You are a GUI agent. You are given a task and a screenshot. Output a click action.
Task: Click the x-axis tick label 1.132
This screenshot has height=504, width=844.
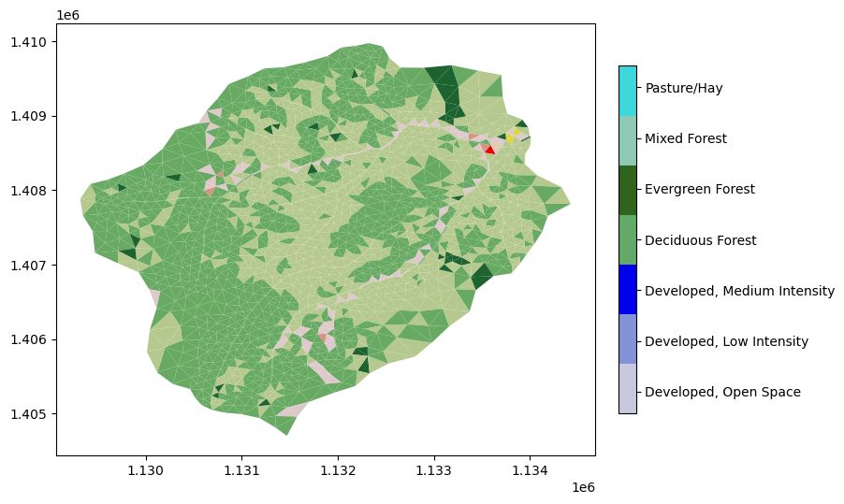(x=337, y=470)
